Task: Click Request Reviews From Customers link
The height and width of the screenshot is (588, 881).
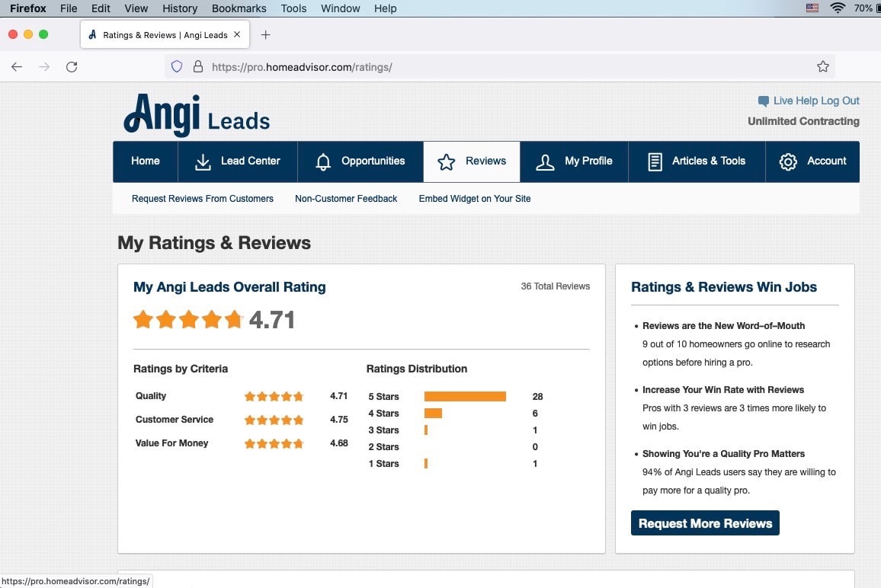Action: click(202, 198)
